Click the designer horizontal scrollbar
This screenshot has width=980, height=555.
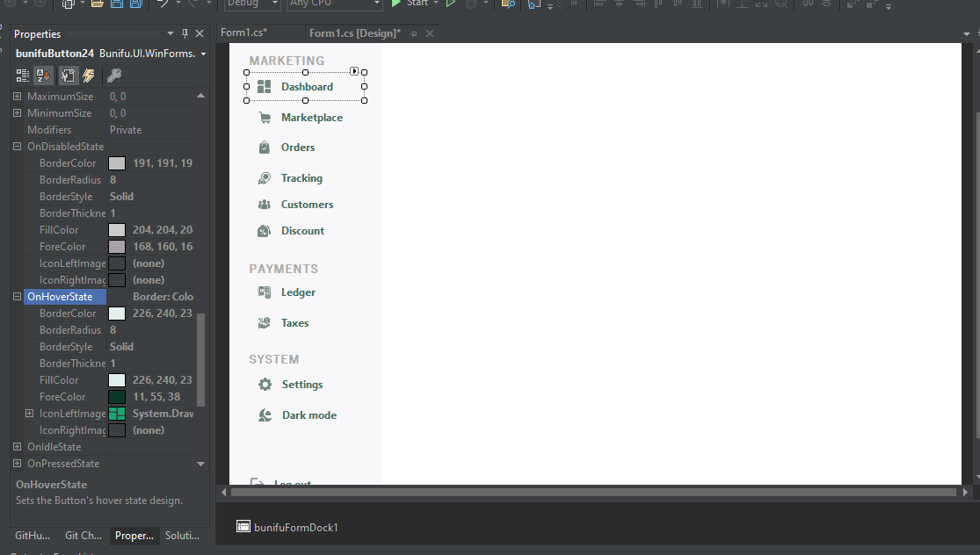click(x=589, y=493)
